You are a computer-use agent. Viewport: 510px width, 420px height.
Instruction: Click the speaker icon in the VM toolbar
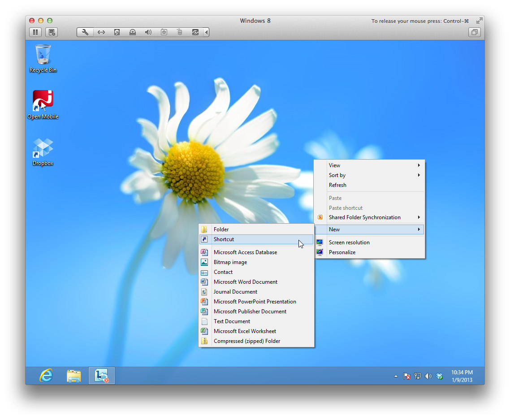(148, 32)
